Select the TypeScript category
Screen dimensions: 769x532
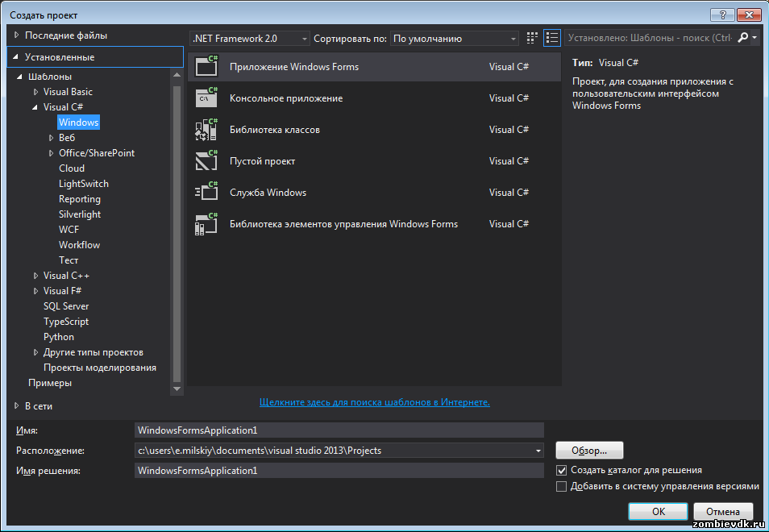coord(66,322)
